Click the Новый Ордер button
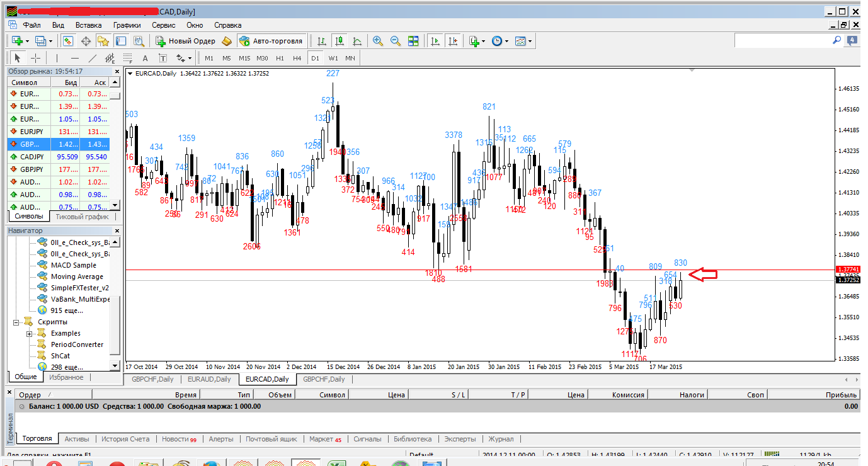The height and width of the screenshot is (466, 868). [185, 41]
